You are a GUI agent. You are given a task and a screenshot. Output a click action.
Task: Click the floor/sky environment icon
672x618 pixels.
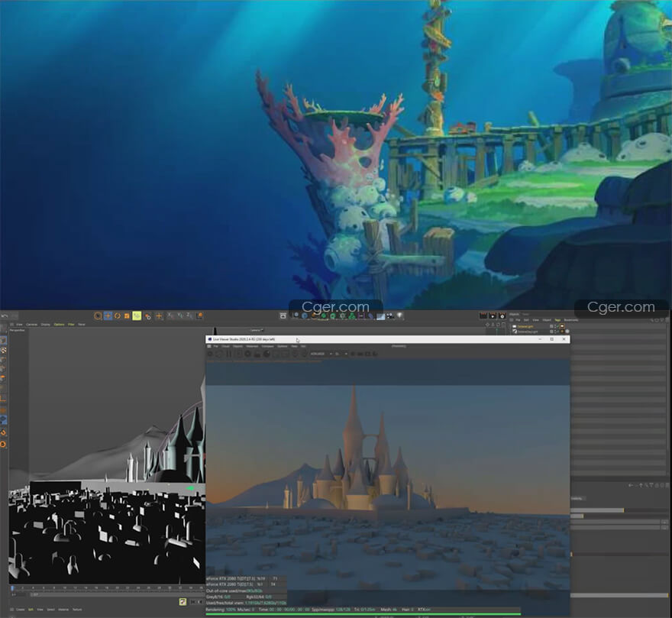pos(380,316)
